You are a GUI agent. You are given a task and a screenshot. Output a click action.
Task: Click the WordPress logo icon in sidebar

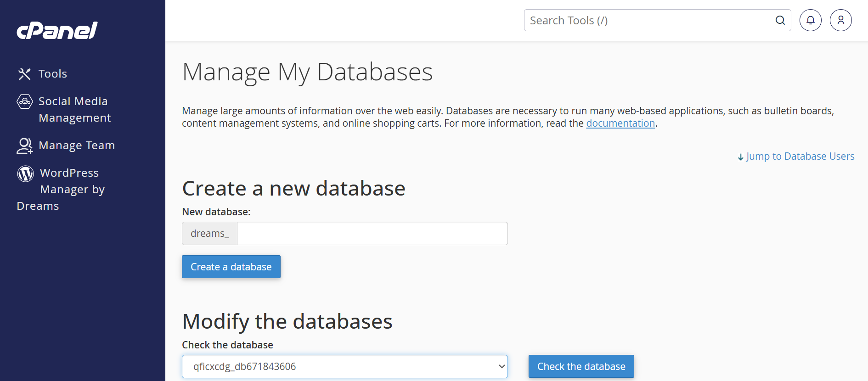coord(26,174)
